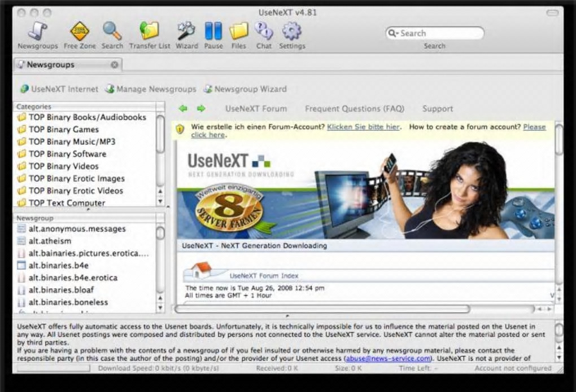Click the Newsgroup Wizard button
This screenshot has width=576, height=392.
[x=245, y=89]
